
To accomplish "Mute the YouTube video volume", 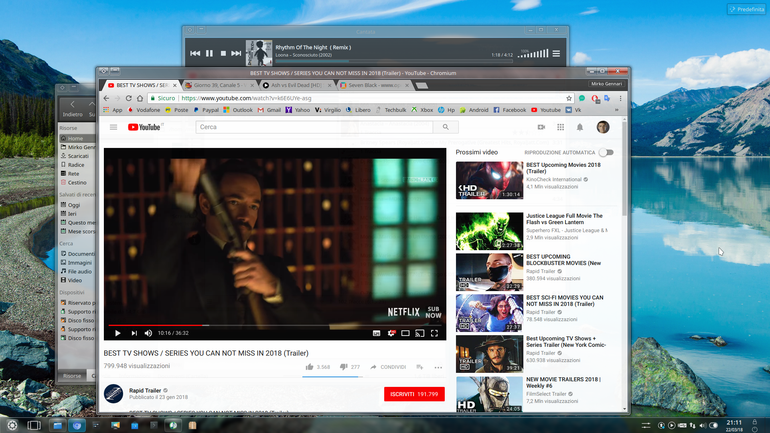I will pyautogui.click(x=148, y=333).
